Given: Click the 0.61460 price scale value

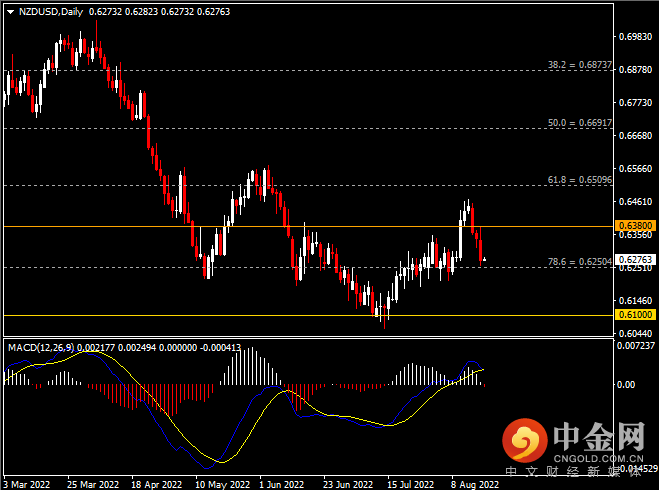Looking at the screenshot, I should pyautogui.click(x=635, y=300).
